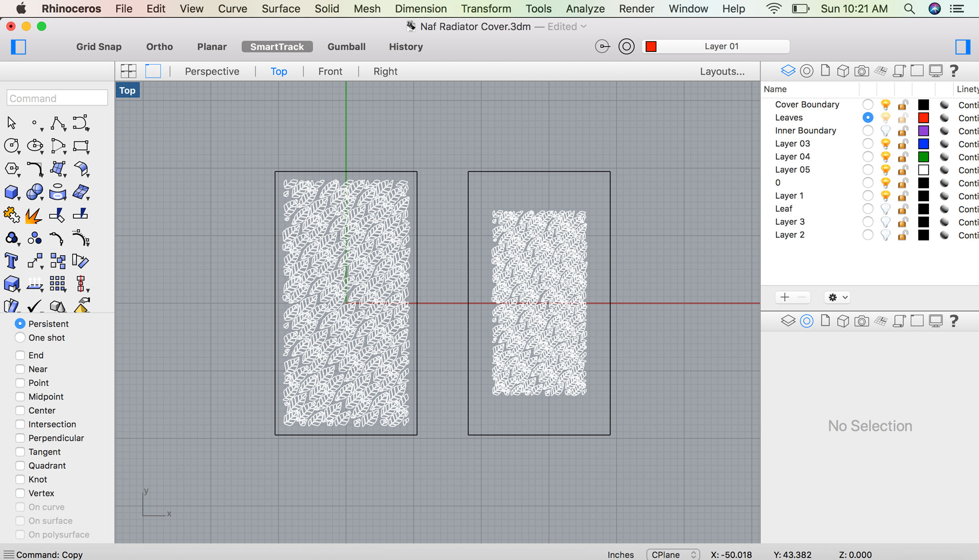Select the Circle drawing tool
The width and height of the screenshot is (979, 560).
click(11, 146)
